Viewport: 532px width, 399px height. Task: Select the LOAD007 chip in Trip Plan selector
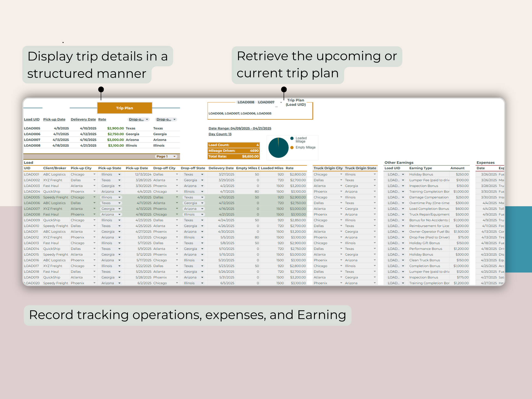click(266, 102)
